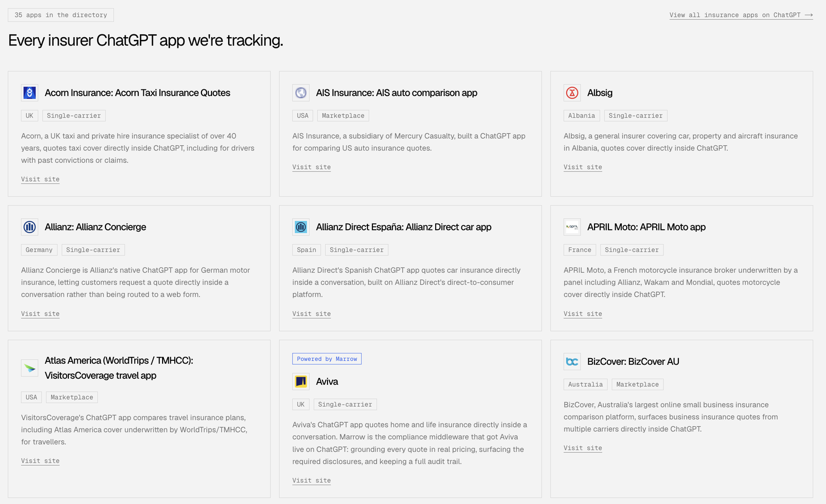Viewport: 826px width, 504px height.
Task: Click the Aviva logo icon
Action: point(301,381)
